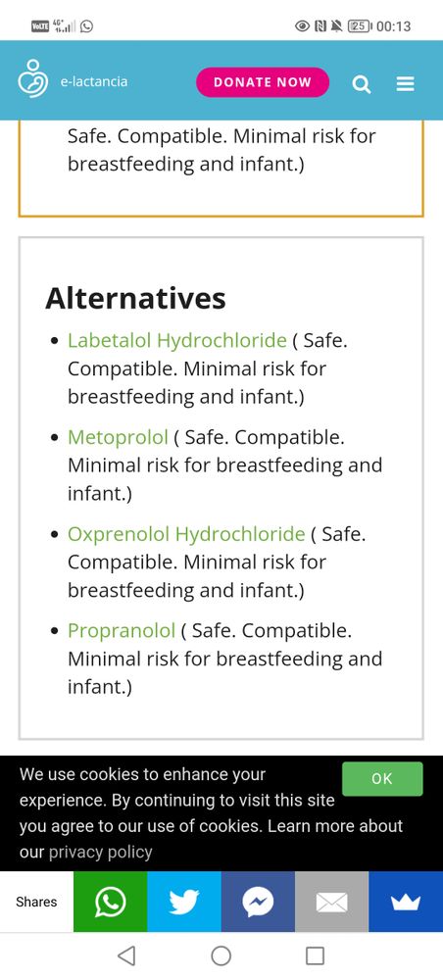Share via Messenger icon
Screen dimensions: 443x980
pyautogui.click(x=258, y=902)
